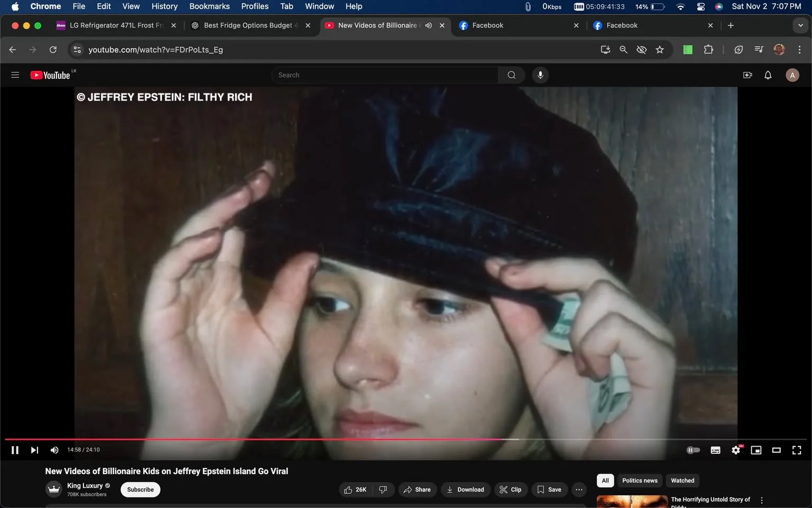Turn on subtitles/closed captions
Screen dimensions: 812x508
[715, 450]
